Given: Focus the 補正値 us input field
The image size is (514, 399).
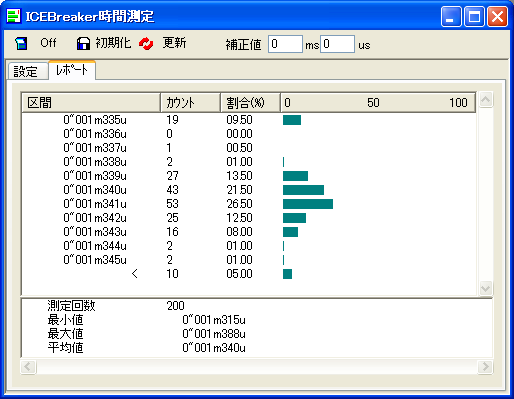Looking at the screenshot, I should 337,44.
